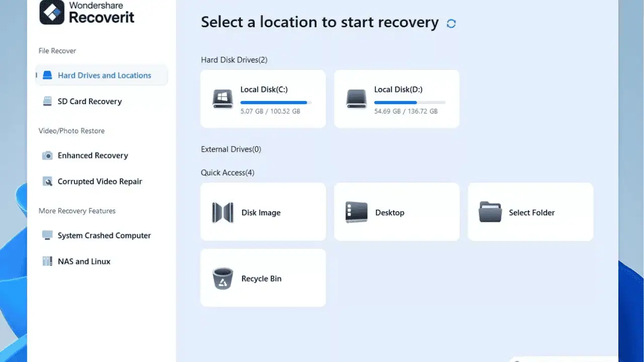
Task: Click the Disk Image icon
Action: 222,213
